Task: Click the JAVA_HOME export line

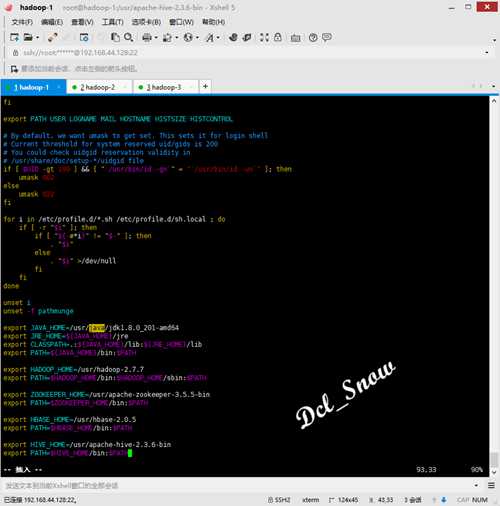Action: (91, 328)
